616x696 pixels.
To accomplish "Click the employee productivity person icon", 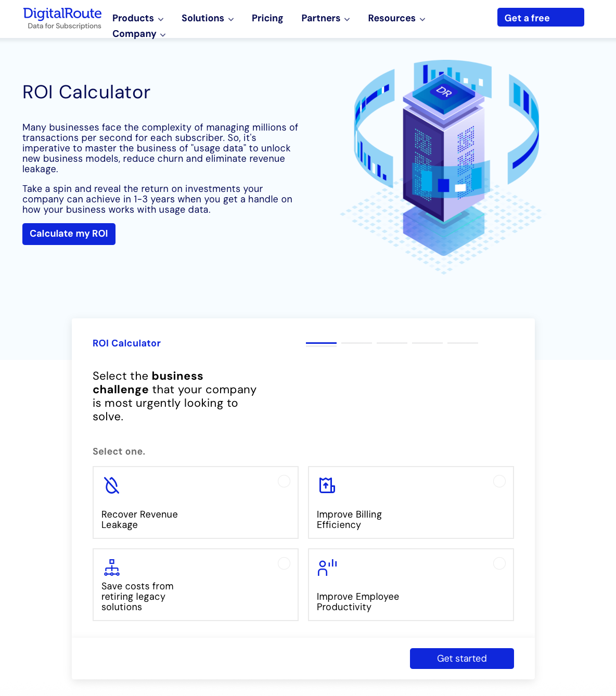I will [327, 568].
